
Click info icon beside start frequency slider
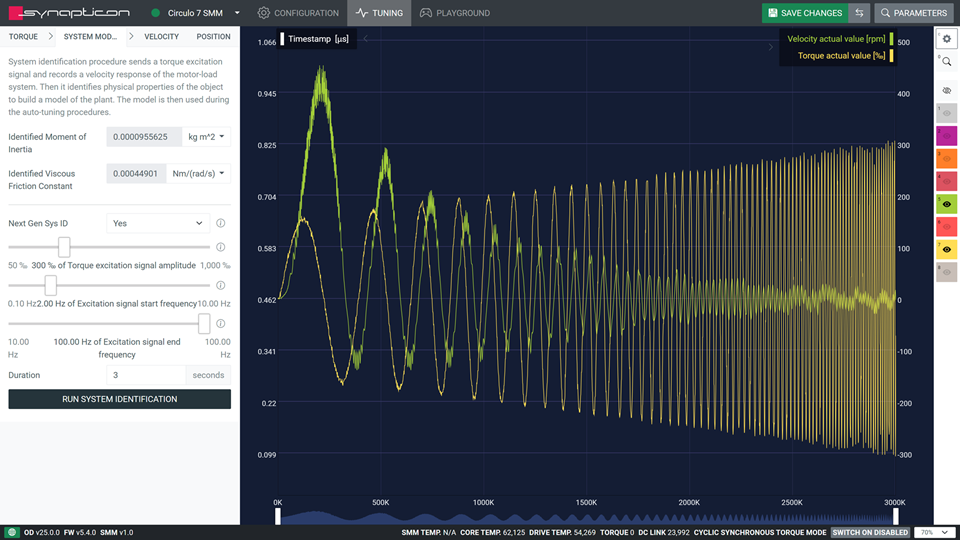(x=220, y=286)
